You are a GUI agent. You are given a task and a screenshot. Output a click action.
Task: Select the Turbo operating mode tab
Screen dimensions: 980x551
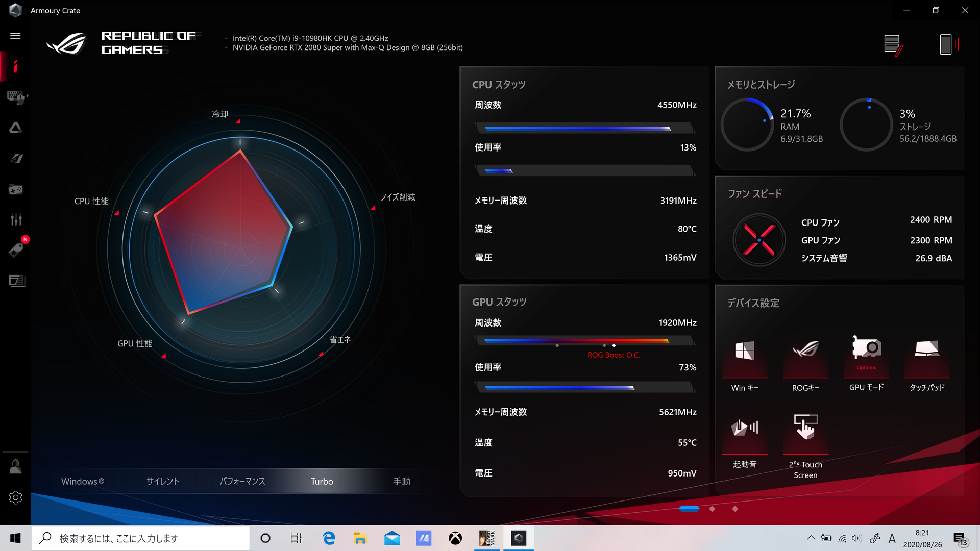pyautogui.click(x=322, y=481)
